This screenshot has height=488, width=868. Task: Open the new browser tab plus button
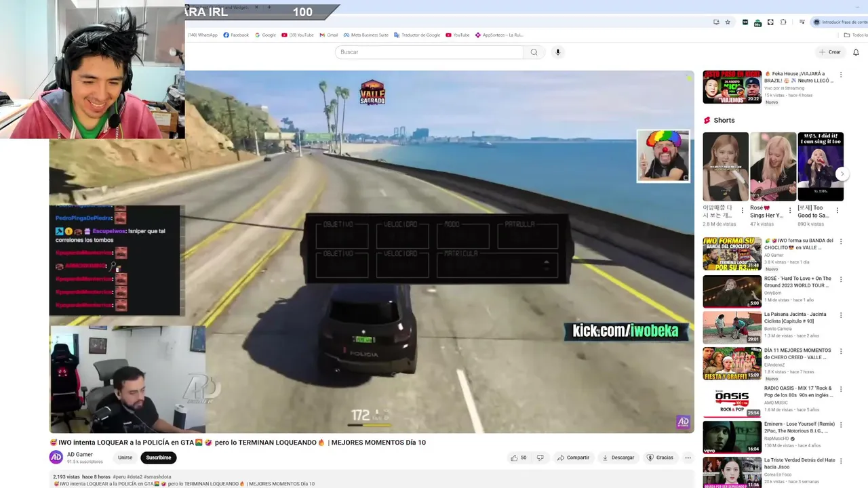[269, 7]
